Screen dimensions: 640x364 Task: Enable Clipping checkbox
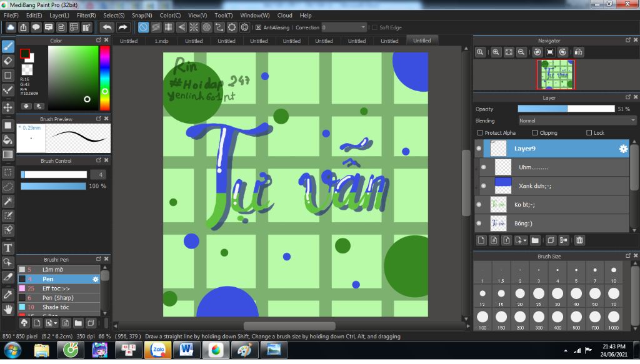(535, 133)
